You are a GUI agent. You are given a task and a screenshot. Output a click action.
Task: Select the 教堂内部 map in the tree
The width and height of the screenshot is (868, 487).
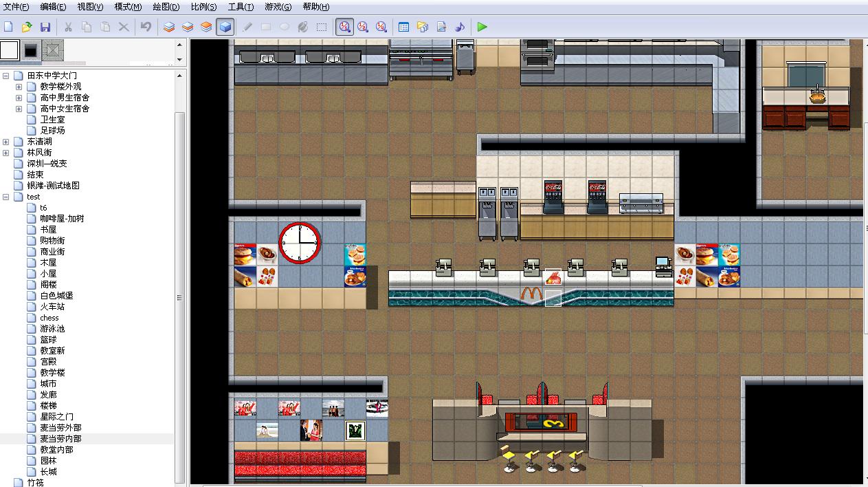(x=56, y=450)
